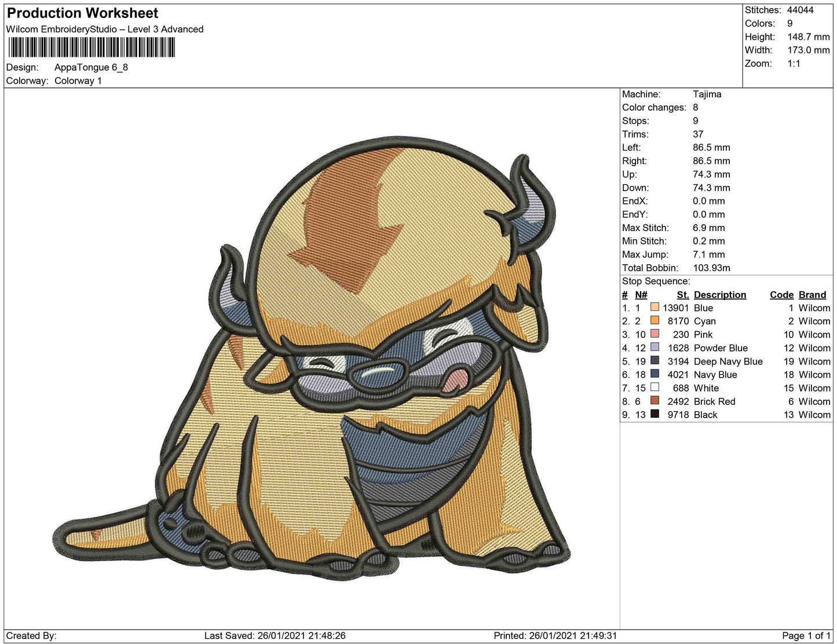This screenshot has height=644, width=837.
Task: Click the Brick Red description text
Action: (714, 401)
